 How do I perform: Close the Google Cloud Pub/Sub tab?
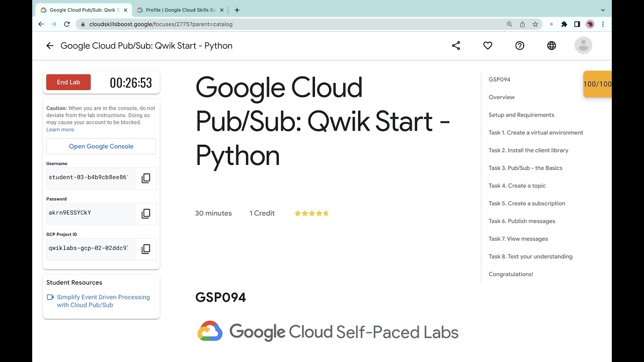click(x=126, y=10)
